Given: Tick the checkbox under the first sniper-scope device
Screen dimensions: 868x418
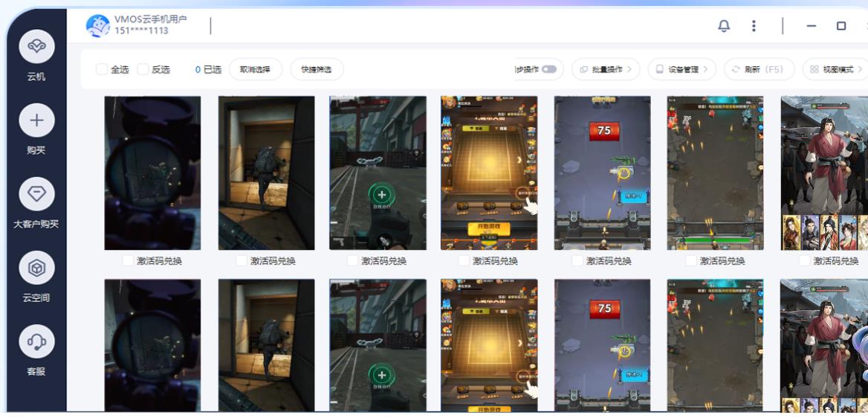Looking at the screenshot, I should (128, 261).
